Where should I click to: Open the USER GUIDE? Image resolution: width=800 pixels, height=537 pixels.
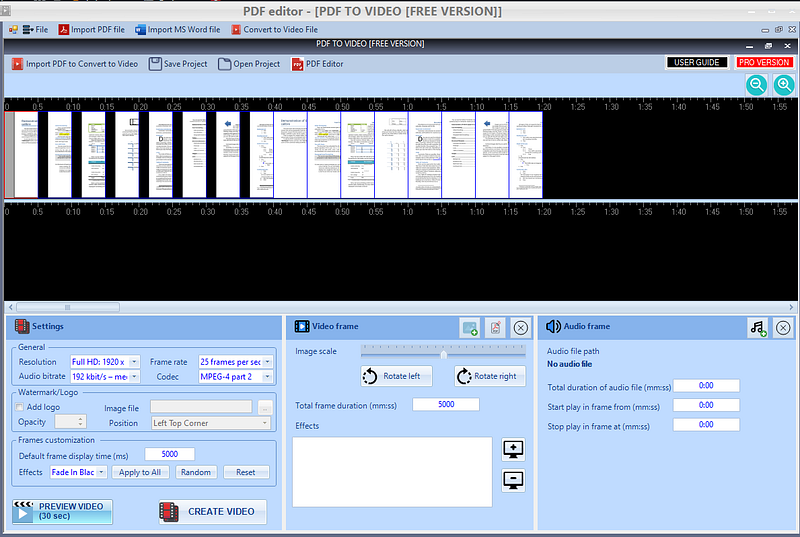click(696, 62)
